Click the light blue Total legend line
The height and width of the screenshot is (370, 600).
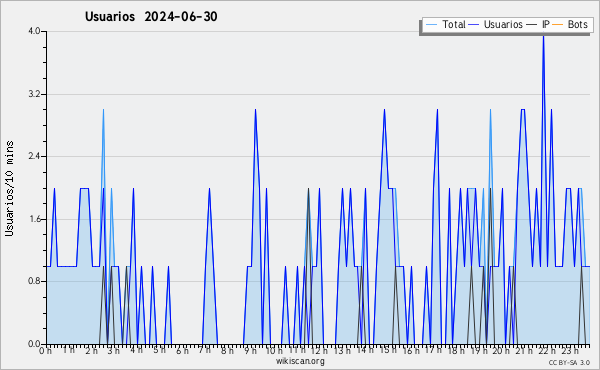tap(431, 25)
